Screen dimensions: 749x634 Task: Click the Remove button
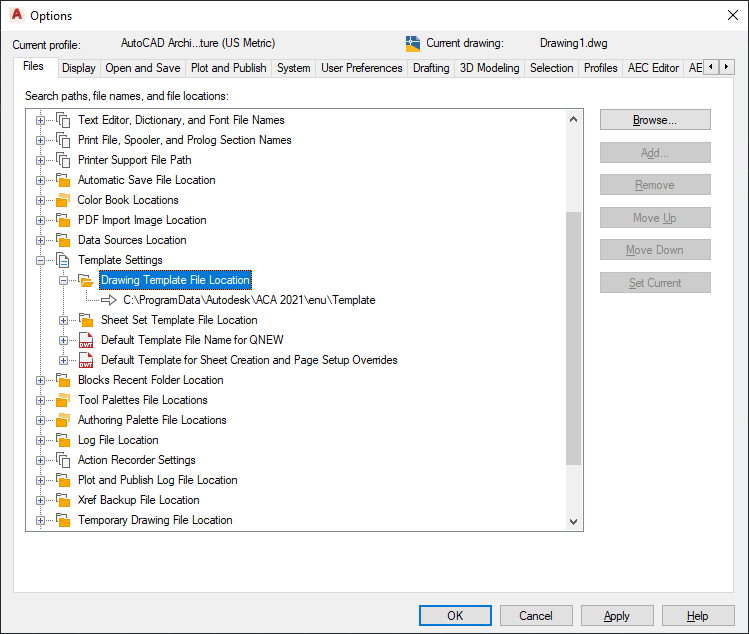(655, 185)
